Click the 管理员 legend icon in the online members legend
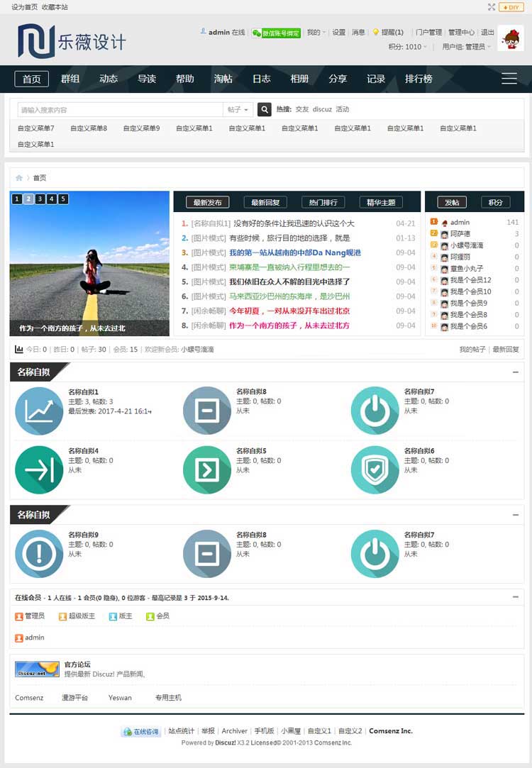The width and height of the screenshot is (532, 768). tap(19, 617)
